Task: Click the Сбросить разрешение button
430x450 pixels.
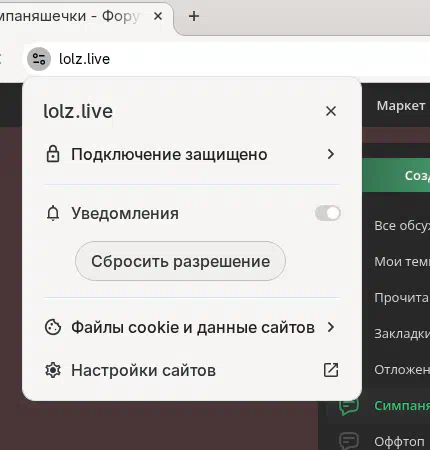Action: 180,261
